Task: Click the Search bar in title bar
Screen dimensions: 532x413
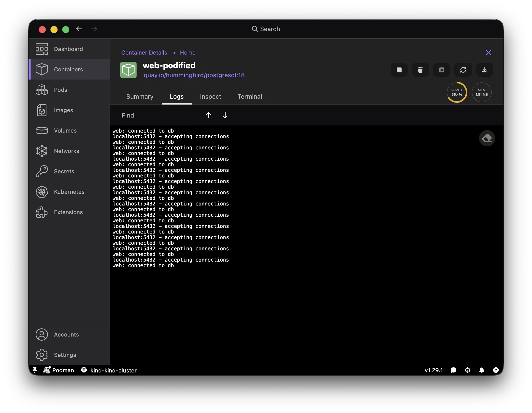Action: click(x=266, y=29)
